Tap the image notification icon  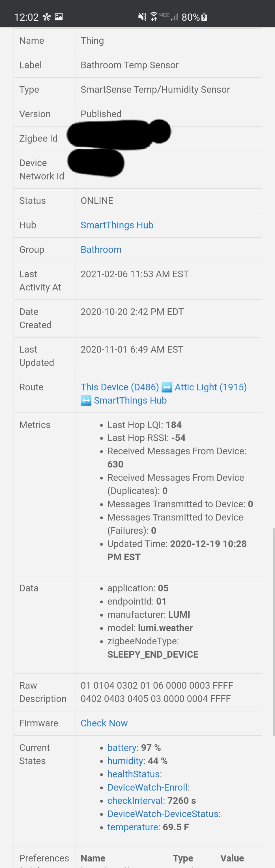(x=59, y=16)
